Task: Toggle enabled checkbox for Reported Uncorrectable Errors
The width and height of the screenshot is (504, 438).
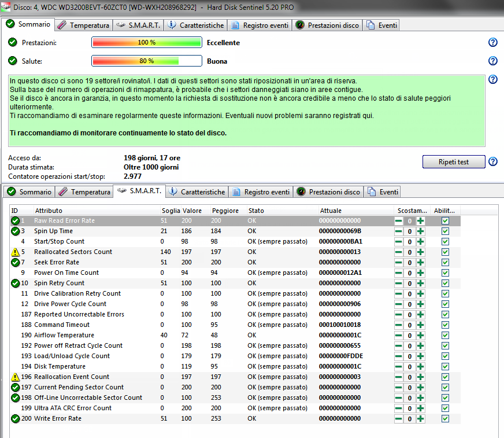Action: point(445,314)
